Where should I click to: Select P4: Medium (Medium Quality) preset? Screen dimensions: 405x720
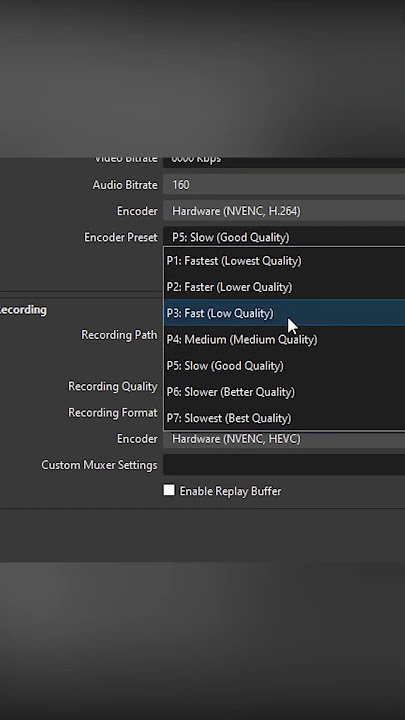point(285,339)
